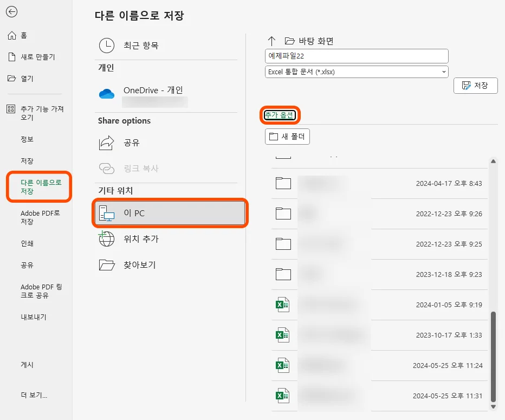This screenshot has width=505, height=420.
Task: Click the 예제파일22 filename input field
Action: [x=356, y=56]
